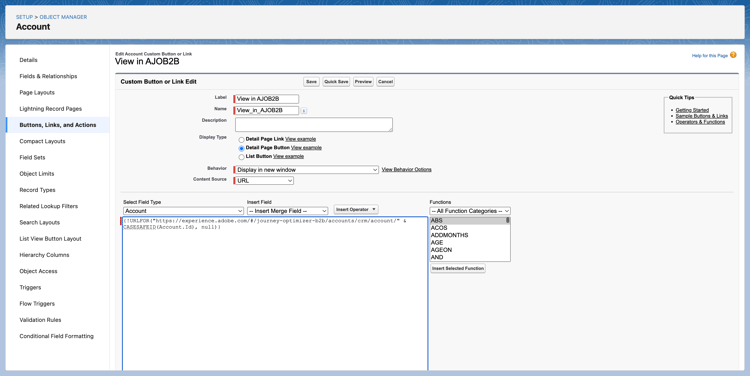Open Details in the sidebar
750x376 pixels.
(28, 60)
